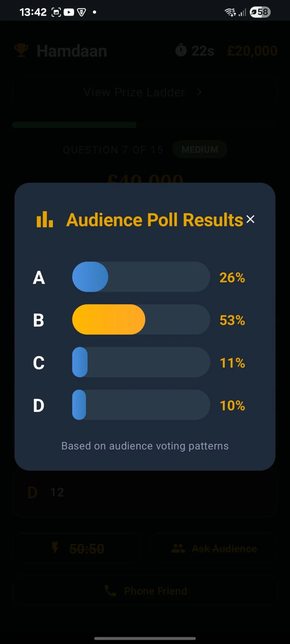Click the 11% bar for option C
The width and height of the screenshot is (290, 644).
pos(141,362)
